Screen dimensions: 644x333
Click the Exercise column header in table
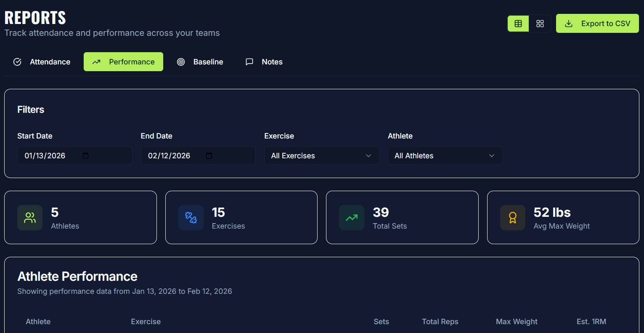point(146,322)
